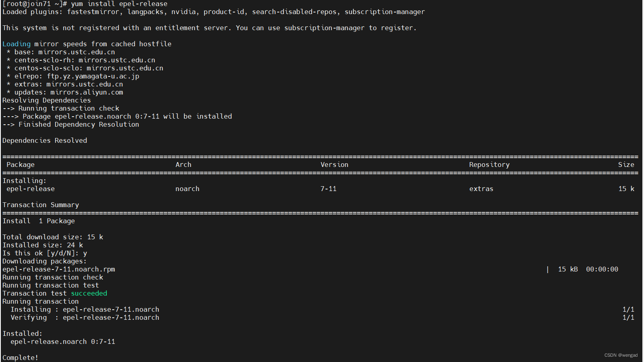The height and width of the screenshot is (362, 644).
Task: Click the 'Package' column header
Action: pos(21,165)
